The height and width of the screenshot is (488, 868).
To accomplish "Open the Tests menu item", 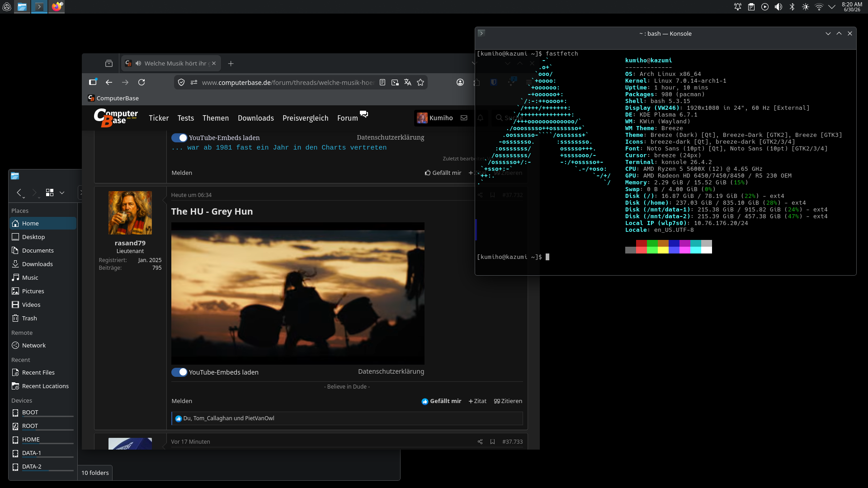I will click(185, 118).
